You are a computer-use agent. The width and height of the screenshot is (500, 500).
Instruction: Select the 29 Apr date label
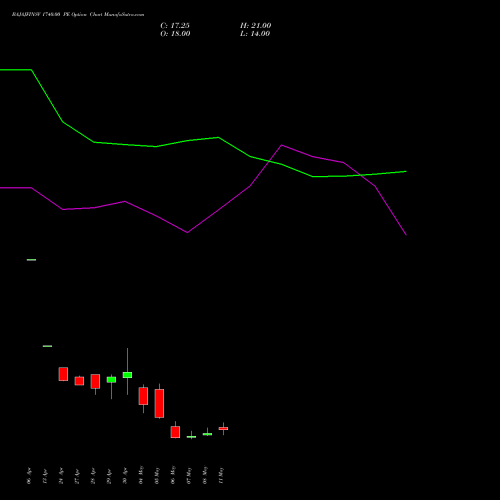[x=109, y=476]
